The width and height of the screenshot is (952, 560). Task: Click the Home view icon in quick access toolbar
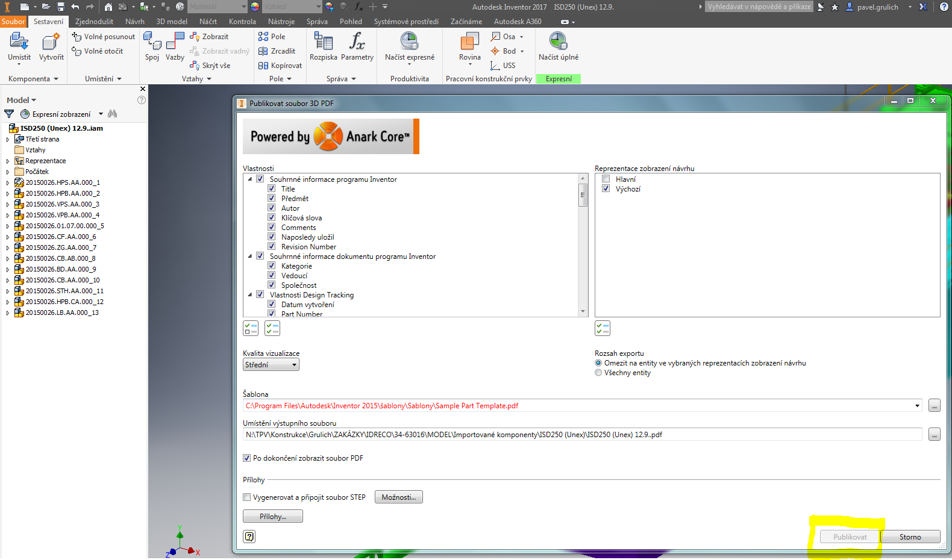point(108,7)
